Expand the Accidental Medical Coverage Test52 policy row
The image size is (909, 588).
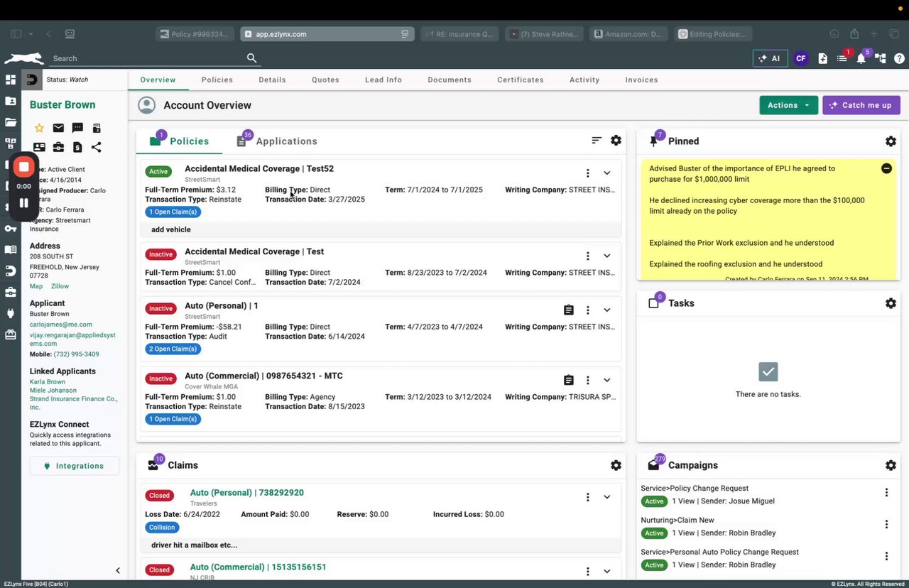click(x=606, y=173)
